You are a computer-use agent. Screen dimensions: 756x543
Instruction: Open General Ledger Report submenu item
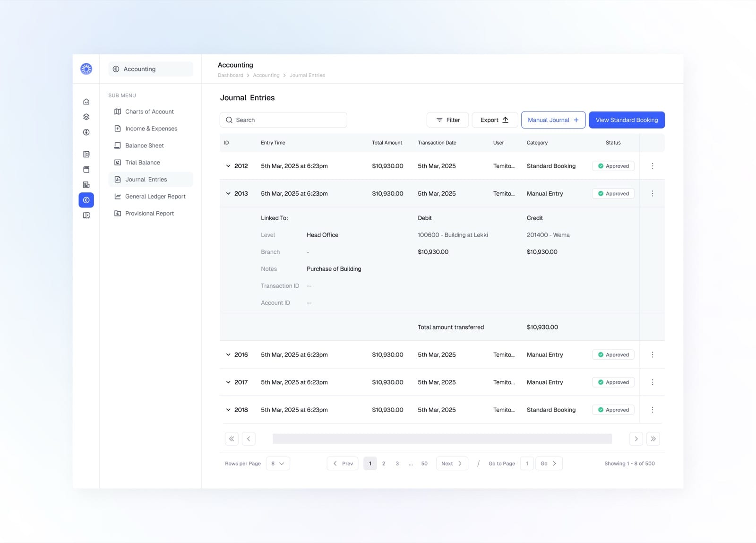click(151, 197)
